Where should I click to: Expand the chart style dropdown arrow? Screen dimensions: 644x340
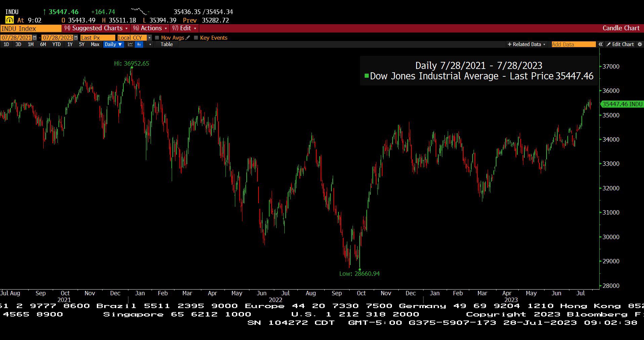point(150,44)
